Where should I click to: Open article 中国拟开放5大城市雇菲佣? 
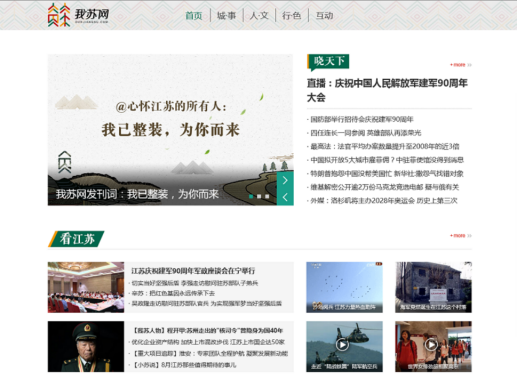tap(387, 160)
